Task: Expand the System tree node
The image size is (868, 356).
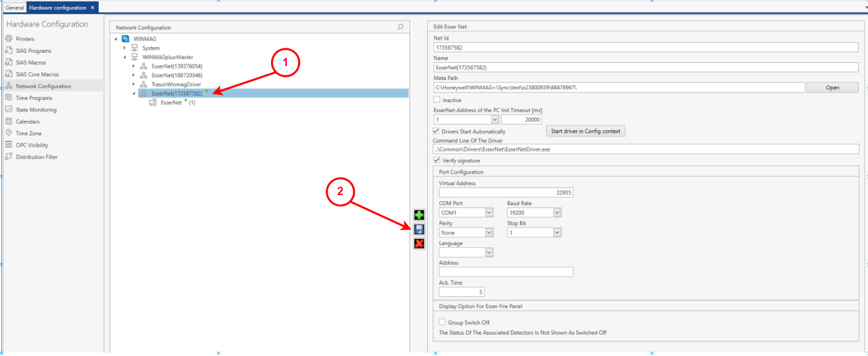Action: (125, 48)
